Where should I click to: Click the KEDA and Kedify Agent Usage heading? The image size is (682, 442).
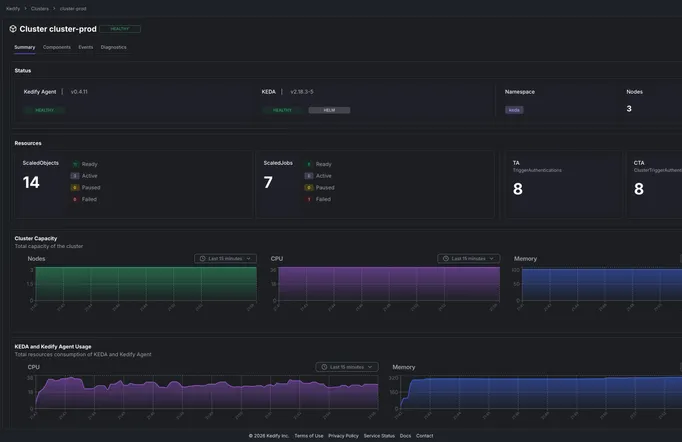tap(53, 347)
